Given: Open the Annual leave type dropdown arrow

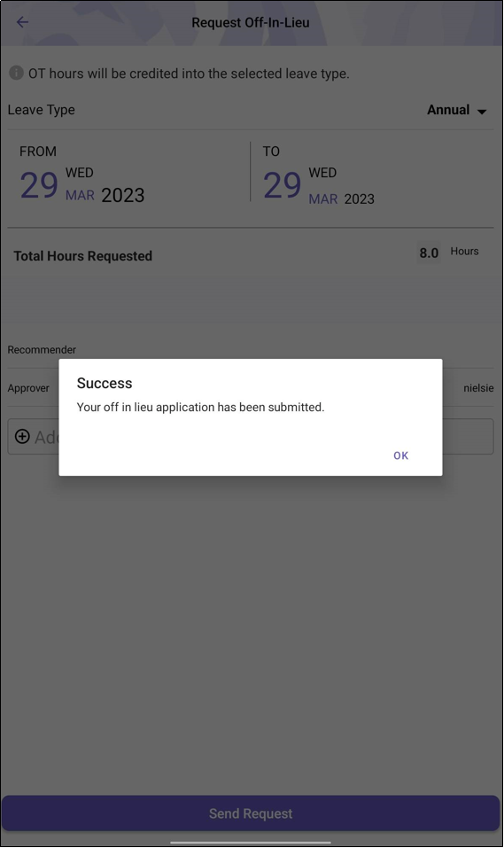Looking at the screenshot, I should [x=482, y=112].
